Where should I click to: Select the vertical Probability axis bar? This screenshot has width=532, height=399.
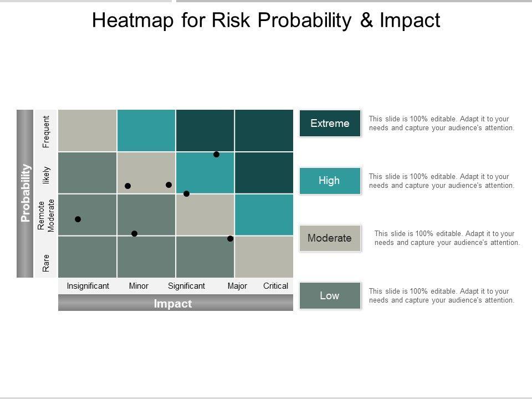[25, 193]
